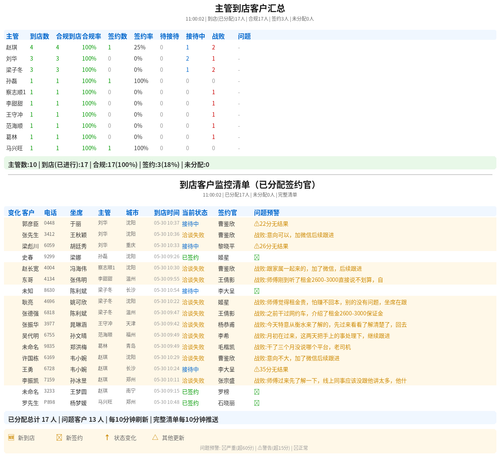Click phone number 6059

click(49, 245)
